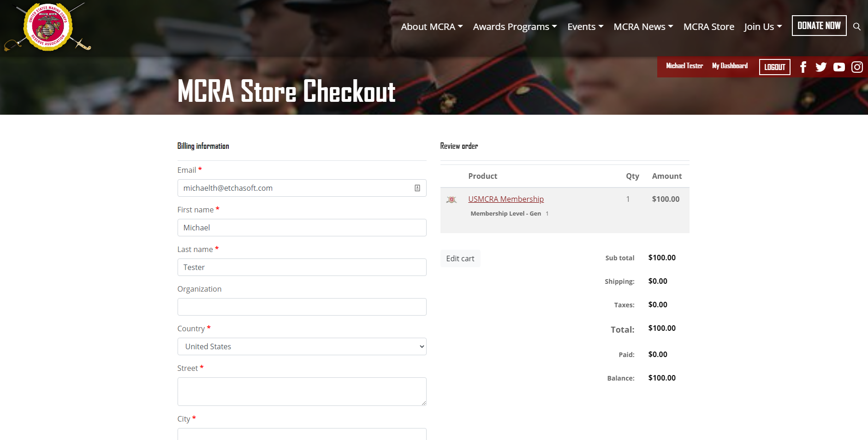Open the MCRA Twitter icon
The height and width of the screenshot is (440, 868).
click(x=821, y=67)
